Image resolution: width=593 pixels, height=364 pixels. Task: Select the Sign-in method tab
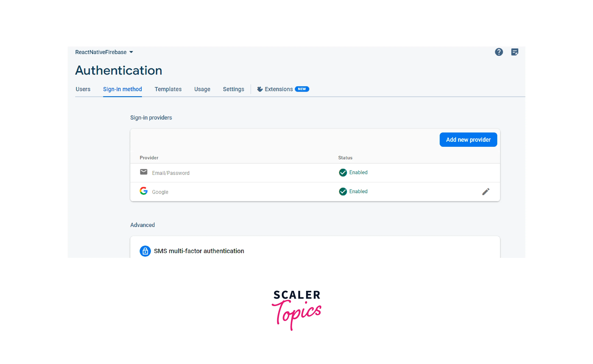122,89
